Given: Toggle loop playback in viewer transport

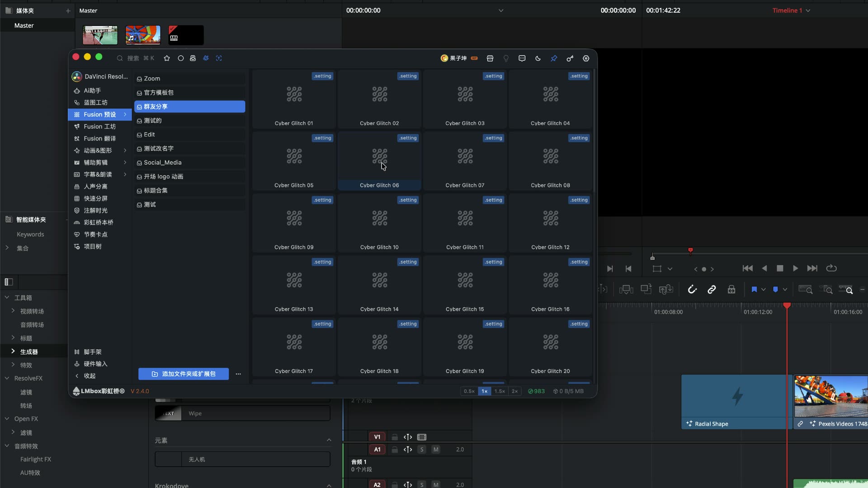Looking at the screenshot, I should [x=831, y=268].
